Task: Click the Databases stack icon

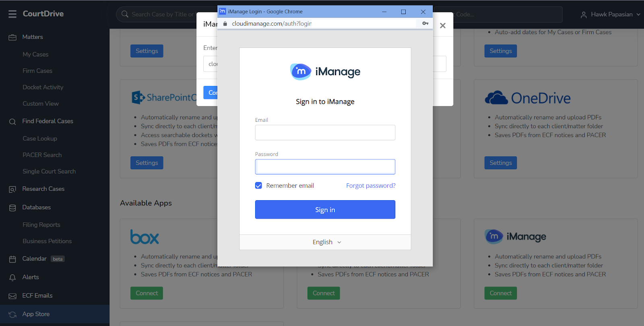Action: [12, 208]
